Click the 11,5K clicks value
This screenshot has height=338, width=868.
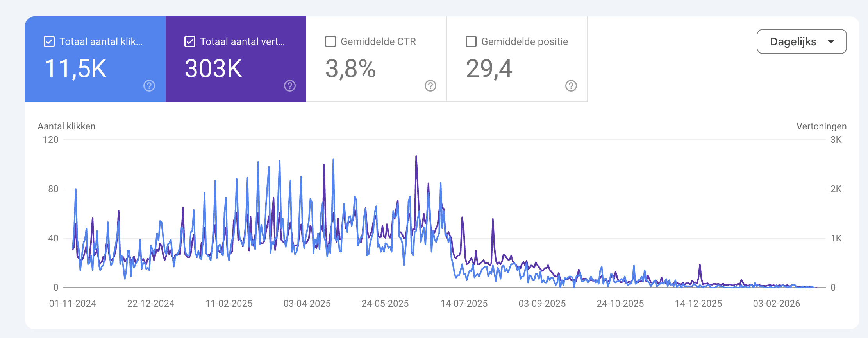tap(75, 69)
